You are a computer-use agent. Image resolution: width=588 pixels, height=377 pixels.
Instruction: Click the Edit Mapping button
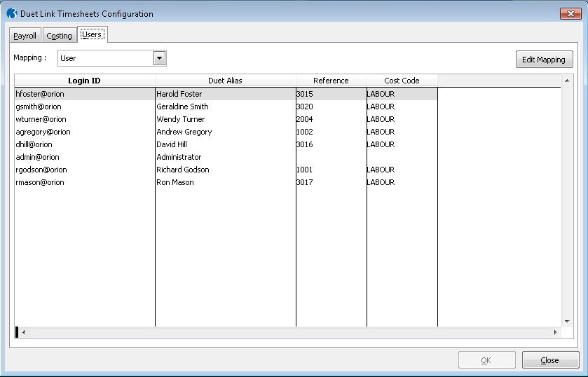(x=544, y=60)
